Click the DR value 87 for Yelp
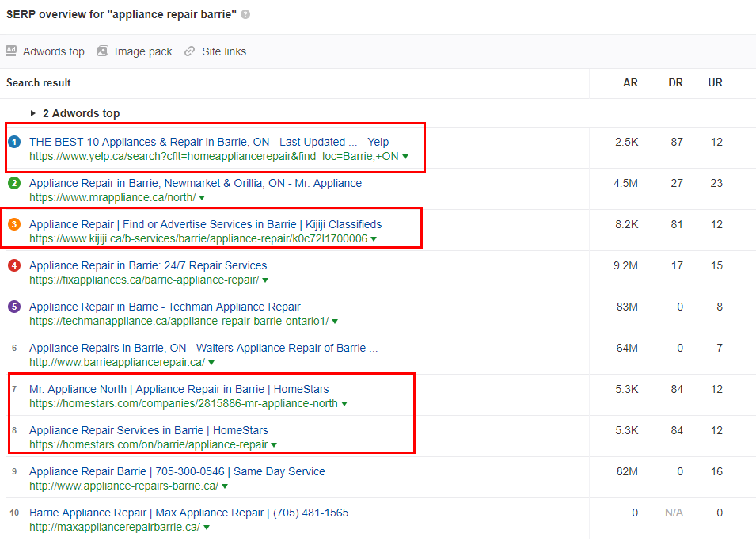The image size is (756, 545). click(677, 143)
